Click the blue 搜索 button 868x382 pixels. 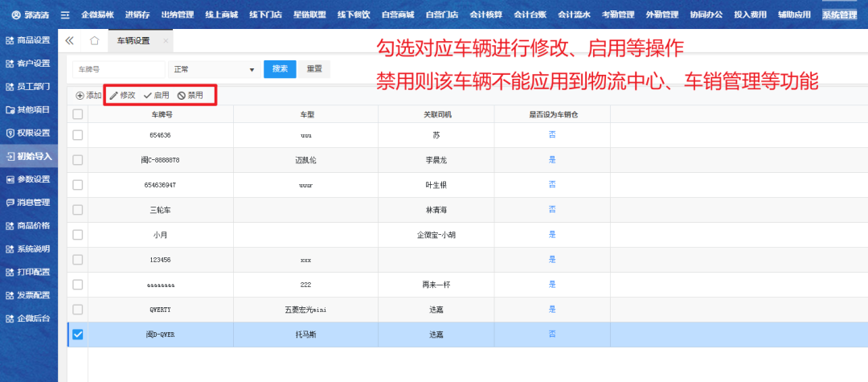pos(280,69)
